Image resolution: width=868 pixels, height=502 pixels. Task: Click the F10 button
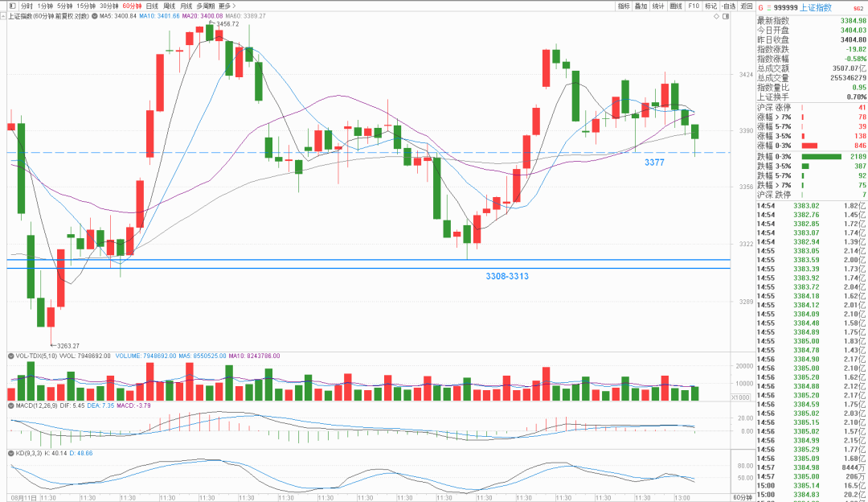(694, 6)
